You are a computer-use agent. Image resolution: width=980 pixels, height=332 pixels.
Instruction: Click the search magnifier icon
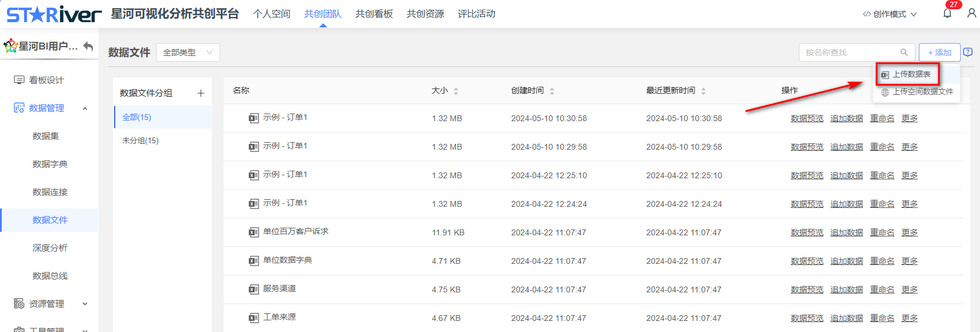tap(904, 52)
